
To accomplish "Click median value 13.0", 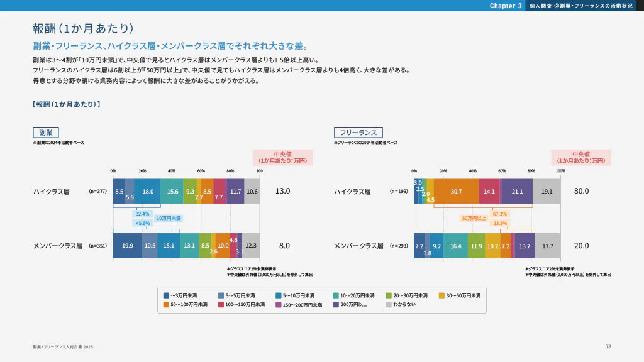I will [282, 191].
